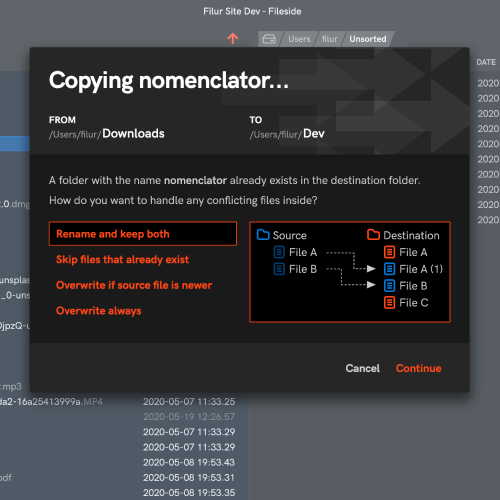Navigate to filur breadcrumb
500x500 pixels.
330,39
